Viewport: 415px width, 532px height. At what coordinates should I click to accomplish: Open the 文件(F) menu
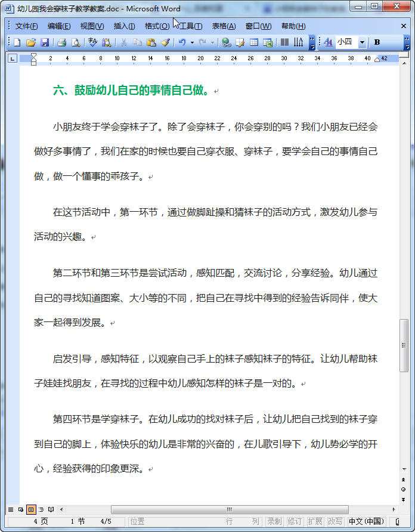point(26,26)
